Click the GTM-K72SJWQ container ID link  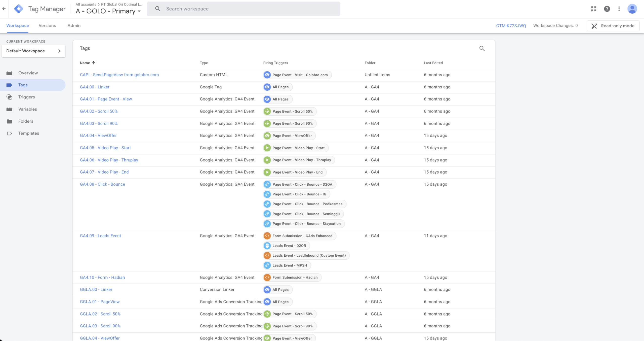pos(511,26)
